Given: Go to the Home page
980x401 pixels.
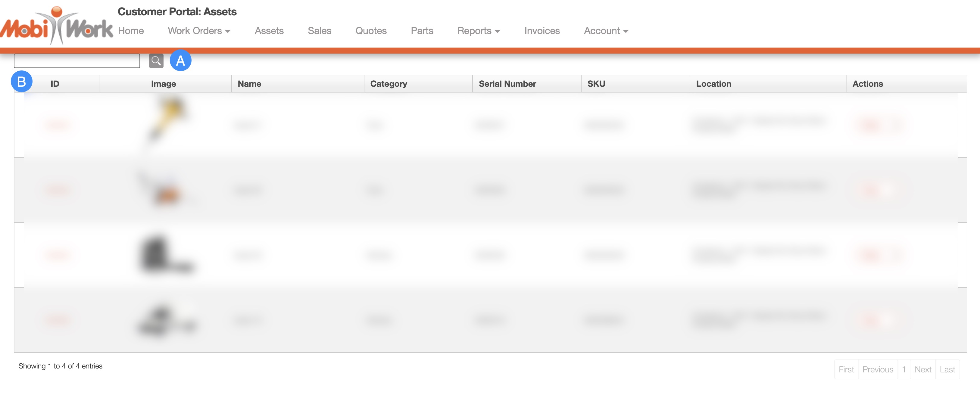Looking at the screenshot, I should tap(130, 31).
